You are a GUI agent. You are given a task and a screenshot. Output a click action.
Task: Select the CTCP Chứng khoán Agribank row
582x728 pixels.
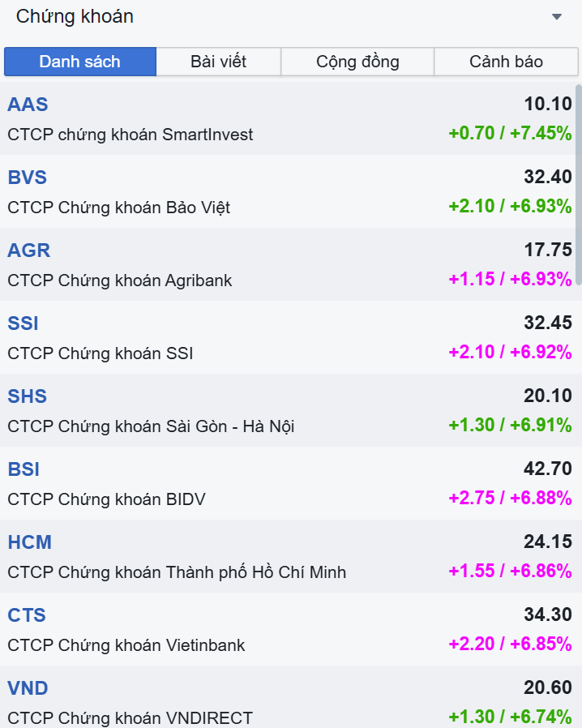[x=119, y=280]
